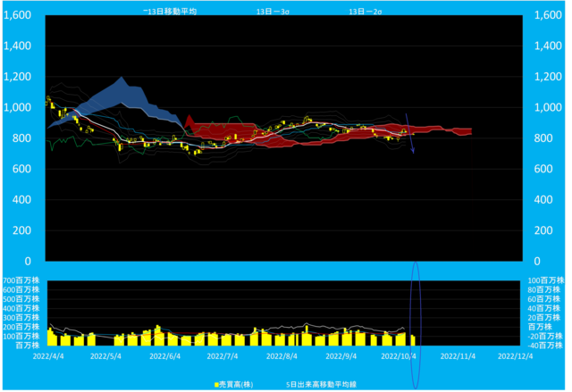572x392 pixels.
Task: Click the 2022/5/4 date axis label
Action: (105, 356)
